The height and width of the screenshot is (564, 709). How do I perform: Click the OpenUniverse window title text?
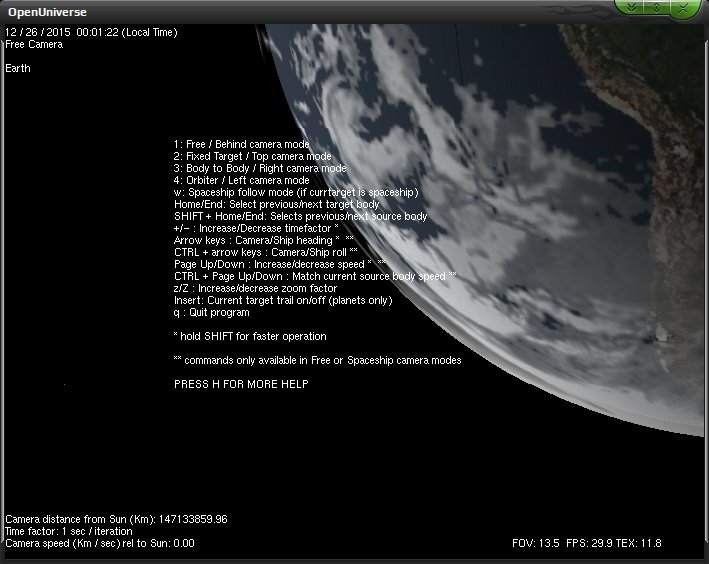[47, 12]
